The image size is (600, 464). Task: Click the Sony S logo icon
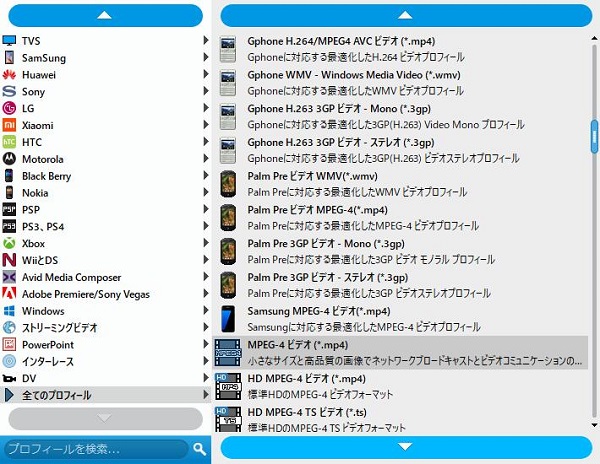coord(9,91)
